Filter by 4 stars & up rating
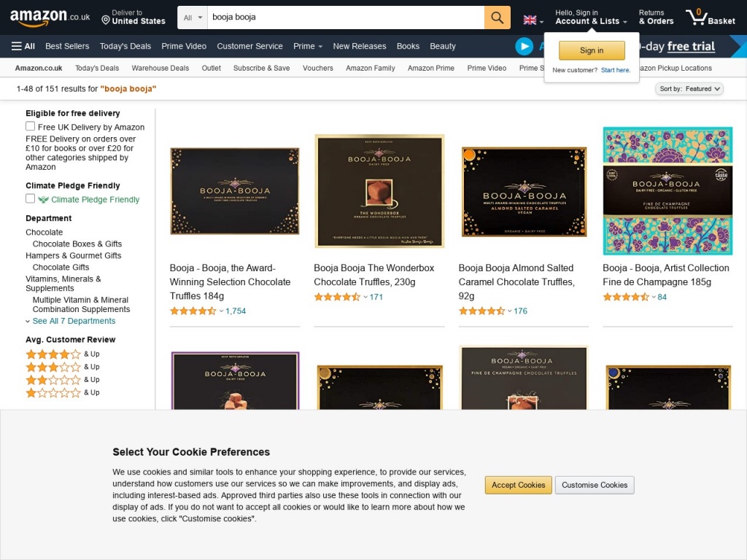Image resolution: width=747 pixels, height=560 pixels. tap(53, 354)
